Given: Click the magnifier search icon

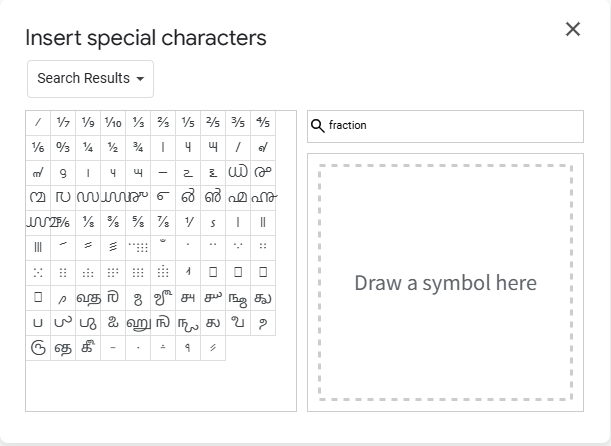Looking at the screenshot, I should coord(318,126).
